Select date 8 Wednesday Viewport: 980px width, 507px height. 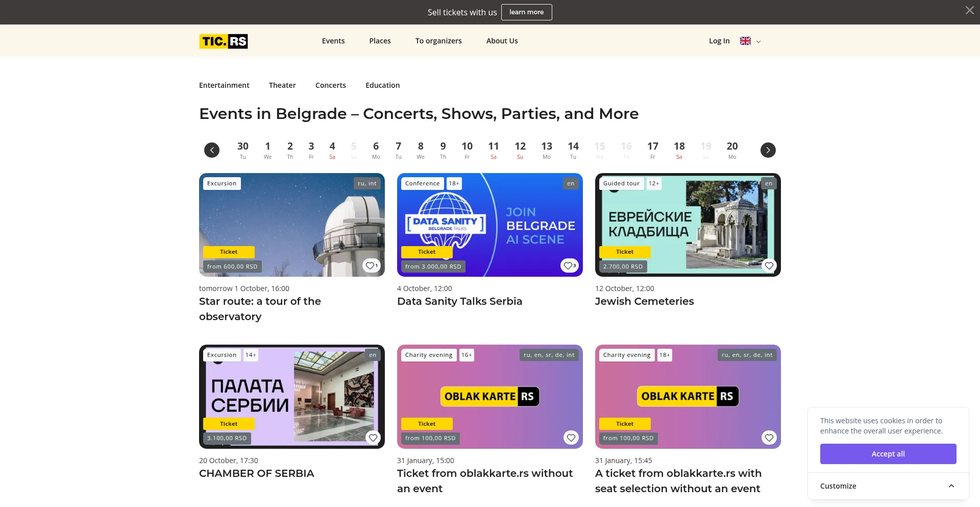coord(421,150)
